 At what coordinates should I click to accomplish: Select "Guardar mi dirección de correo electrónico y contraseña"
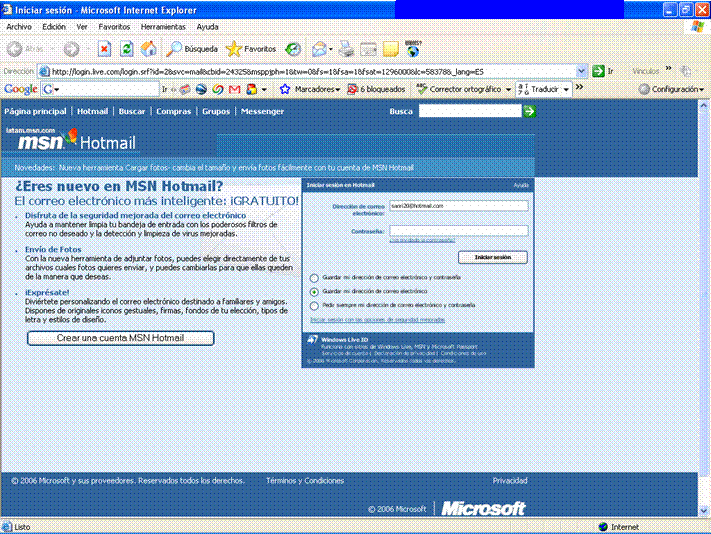pyautogui.click(x=316, y=277)
